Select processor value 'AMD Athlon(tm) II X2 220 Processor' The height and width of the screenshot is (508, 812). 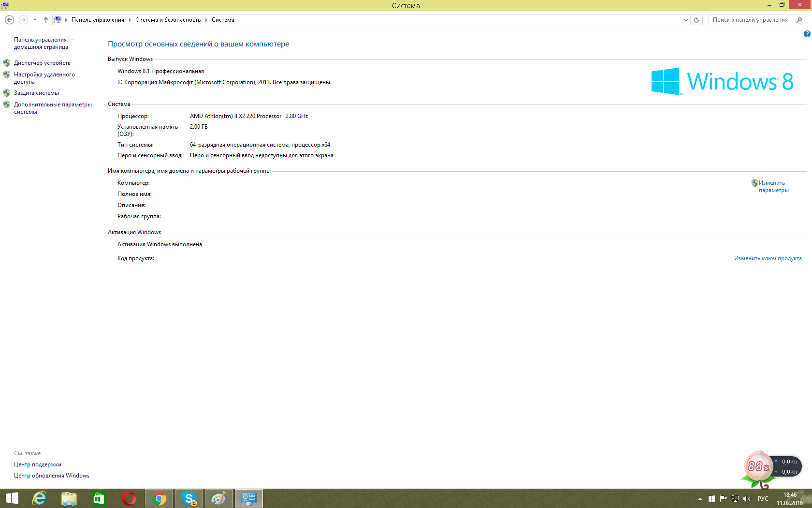[235, 116]
